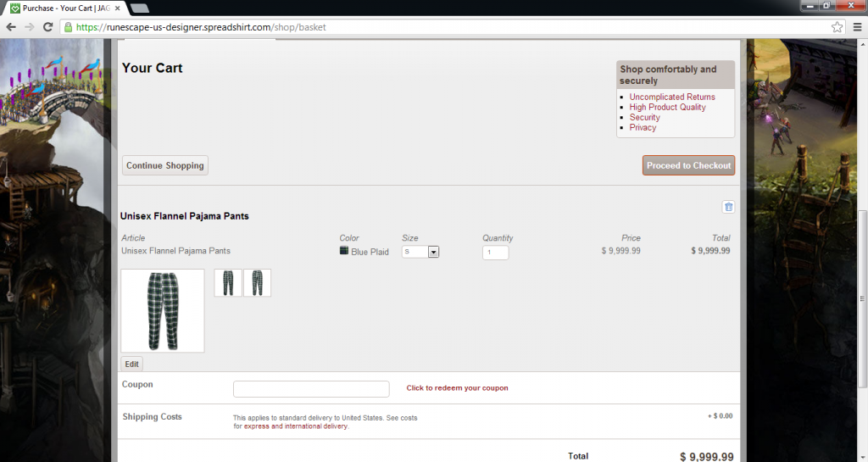Viewport: 868px width, 462px height.
Task: Open the Uncomplicated Returns link
Action: 671,97
